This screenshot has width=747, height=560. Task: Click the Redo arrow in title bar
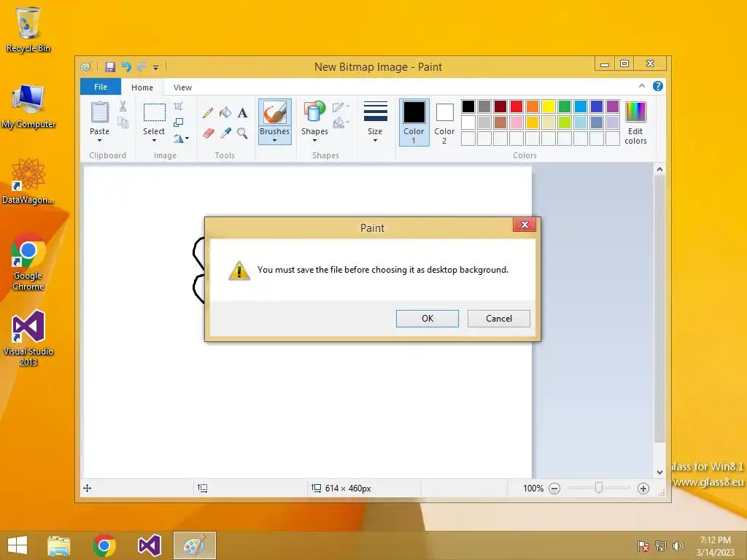[x=142, y=66]
